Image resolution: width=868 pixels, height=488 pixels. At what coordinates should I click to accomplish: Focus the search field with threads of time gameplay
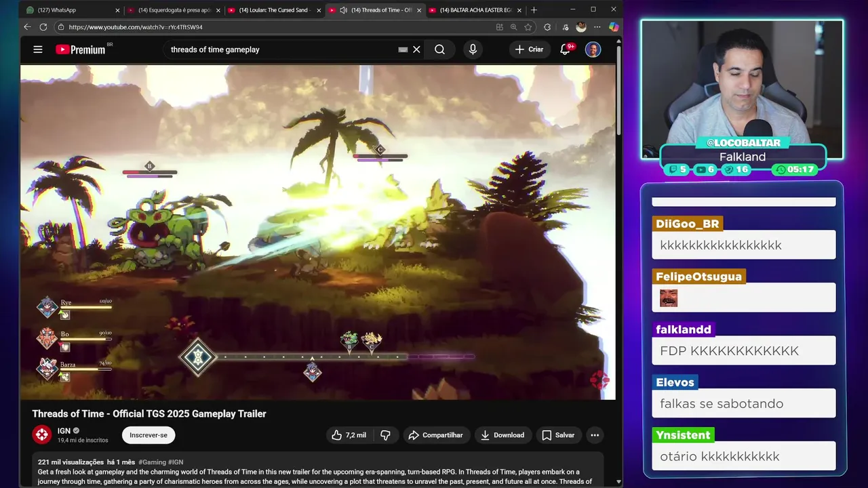281,49
